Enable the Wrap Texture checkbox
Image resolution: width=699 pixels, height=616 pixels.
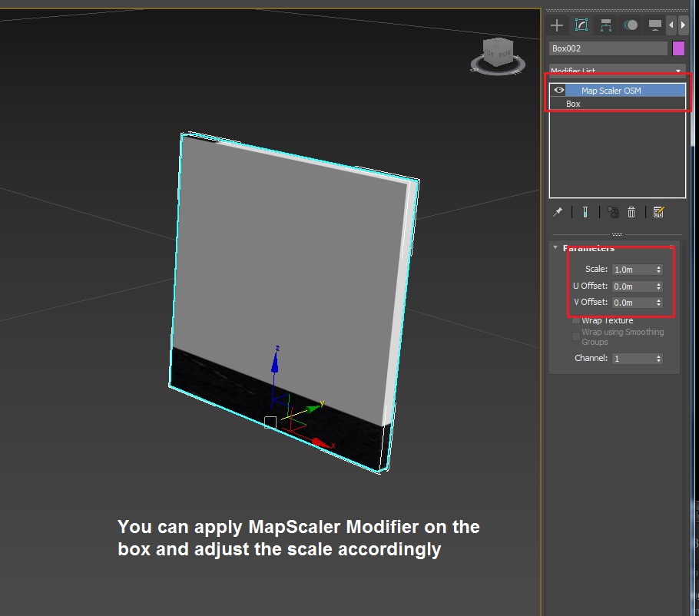tap(575, 320)
